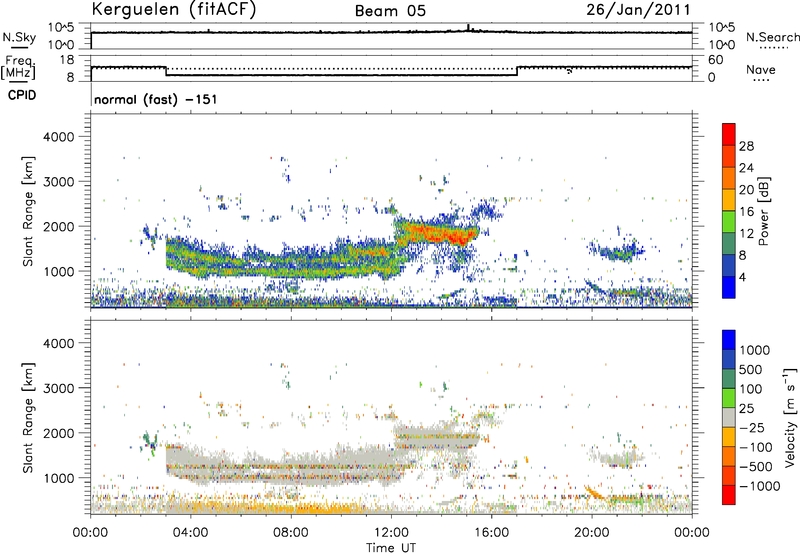800x554 pixels.
Task: Click the "24" tick on power colorbar
Action: pos(746,168)
